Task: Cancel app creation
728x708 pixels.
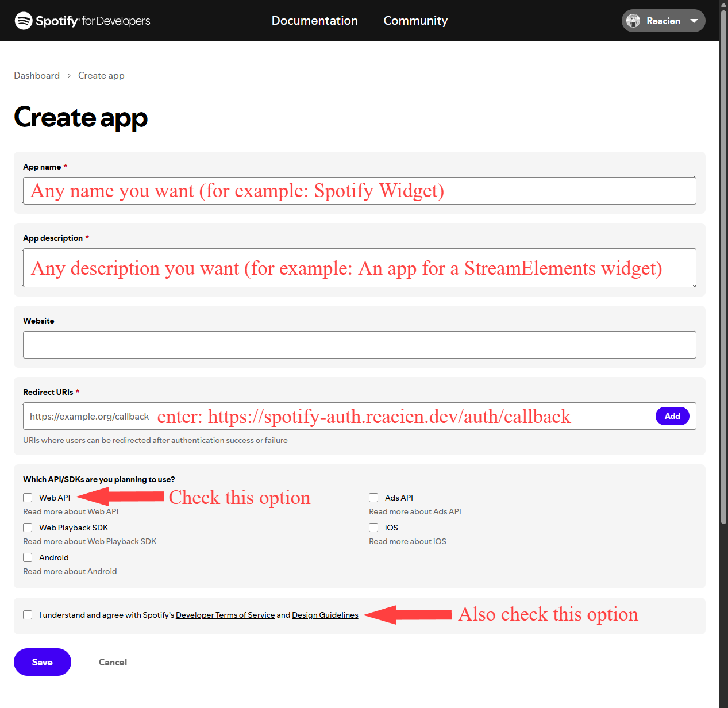Action: pyautogui.click(x=113, y=662)
